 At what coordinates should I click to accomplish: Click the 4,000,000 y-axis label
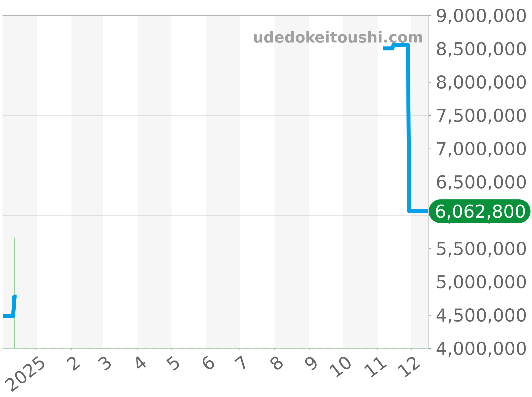tap(481, 349)
